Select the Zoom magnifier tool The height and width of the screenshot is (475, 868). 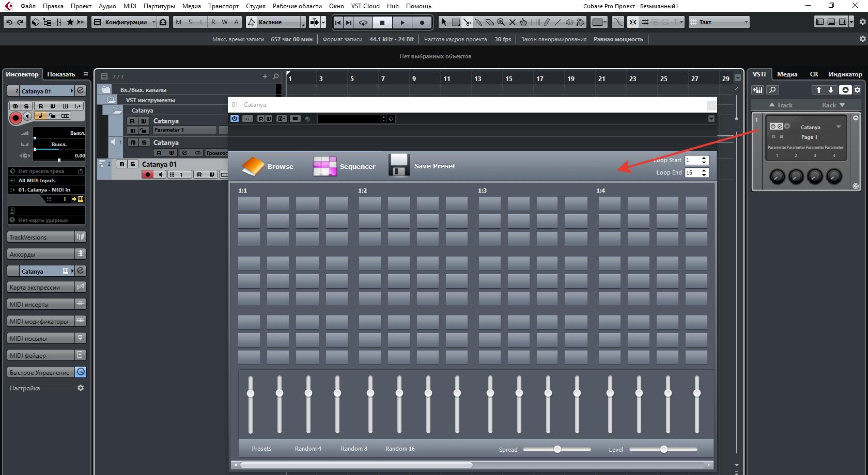tap(501, 22)
